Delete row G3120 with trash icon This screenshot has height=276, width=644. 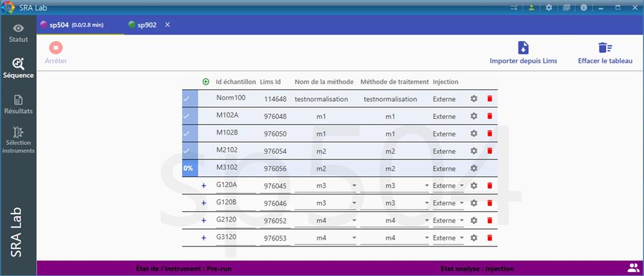click(489, 238)
